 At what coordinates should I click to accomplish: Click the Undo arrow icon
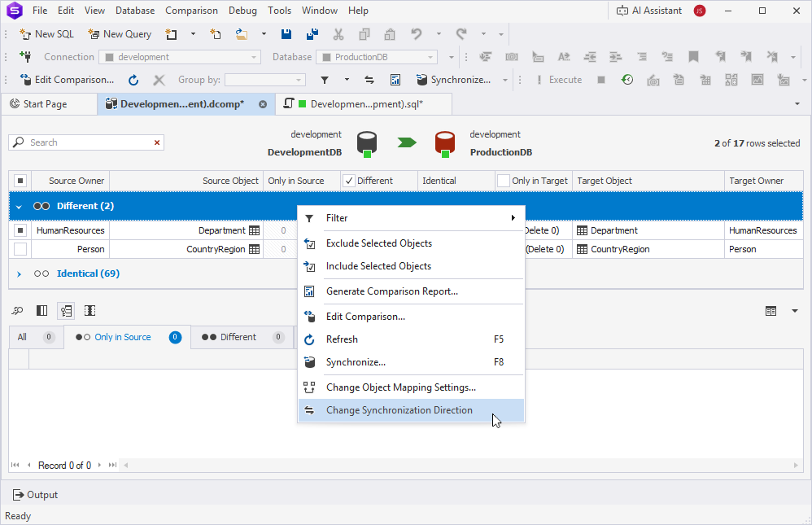417,34
